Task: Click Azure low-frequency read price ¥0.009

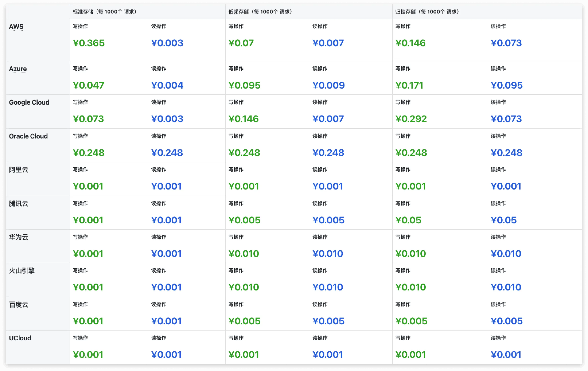Action: click(328, 85)
